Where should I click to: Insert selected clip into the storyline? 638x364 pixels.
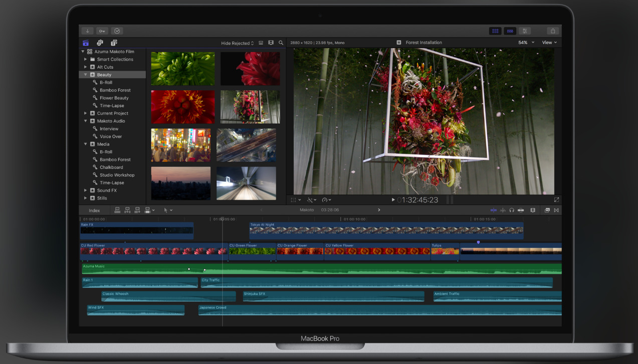[127, 210]
